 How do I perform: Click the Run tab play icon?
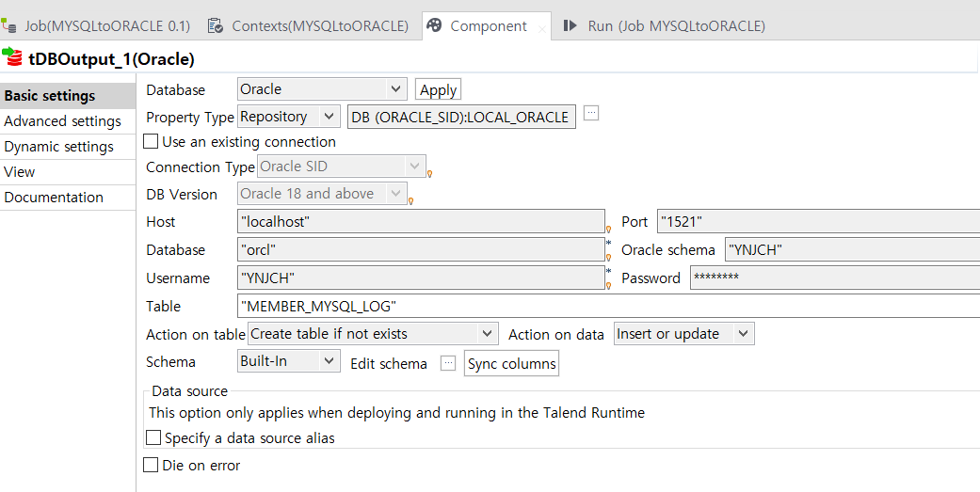coord(570,25)
